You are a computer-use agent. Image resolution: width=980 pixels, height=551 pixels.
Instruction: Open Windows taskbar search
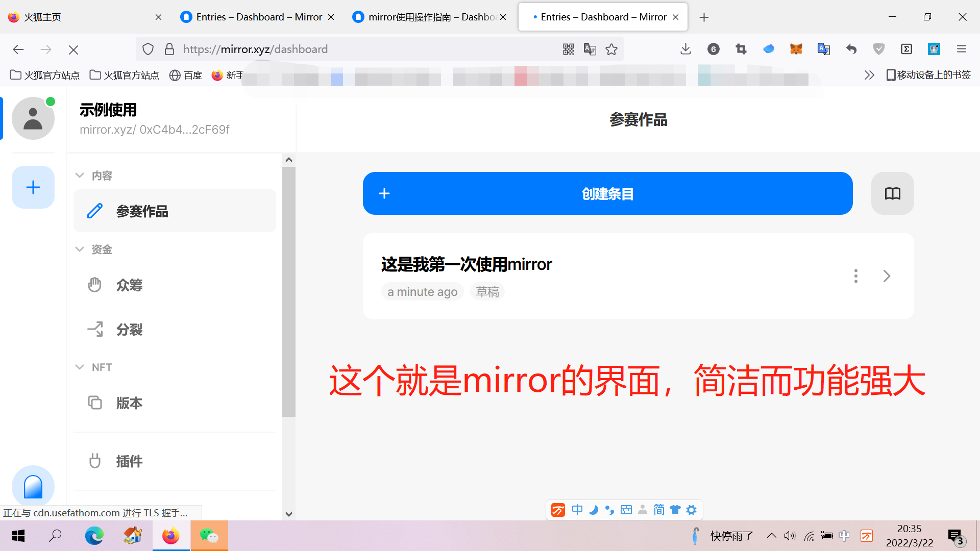pyautogui.click(x=55, y=536)
